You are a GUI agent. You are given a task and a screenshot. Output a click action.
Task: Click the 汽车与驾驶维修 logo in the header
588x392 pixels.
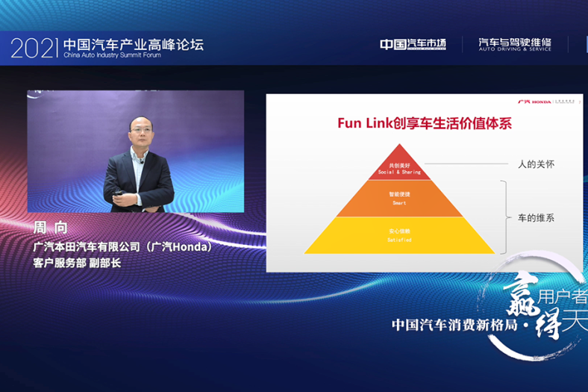point(515,44)
